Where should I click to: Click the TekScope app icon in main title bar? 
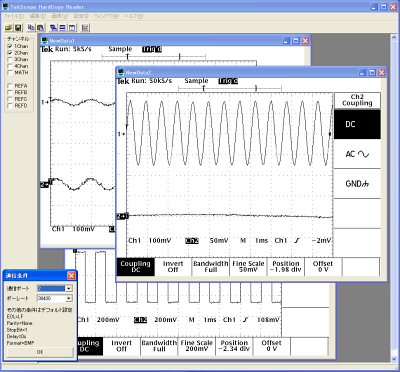point(6,7)
